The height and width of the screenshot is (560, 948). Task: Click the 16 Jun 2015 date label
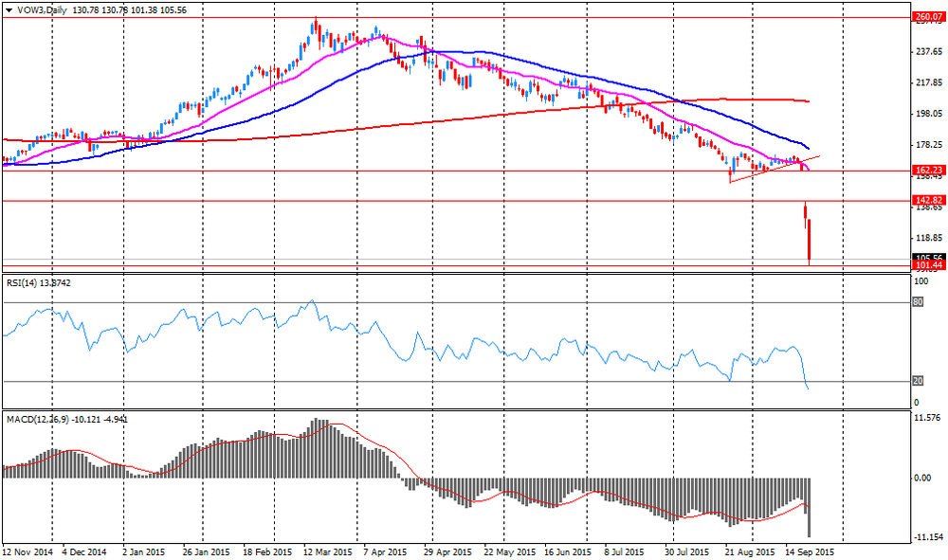point(568,552)
